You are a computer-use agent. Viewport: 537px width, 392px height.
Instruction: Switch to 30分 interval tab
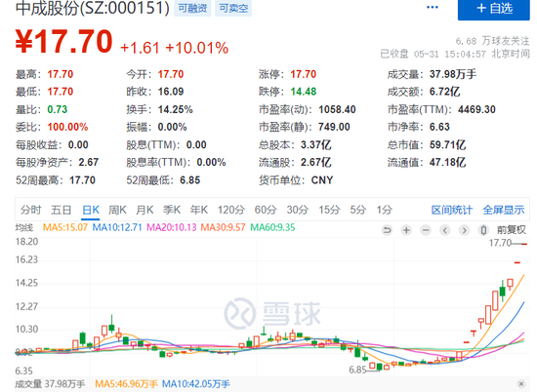[297, 210]
